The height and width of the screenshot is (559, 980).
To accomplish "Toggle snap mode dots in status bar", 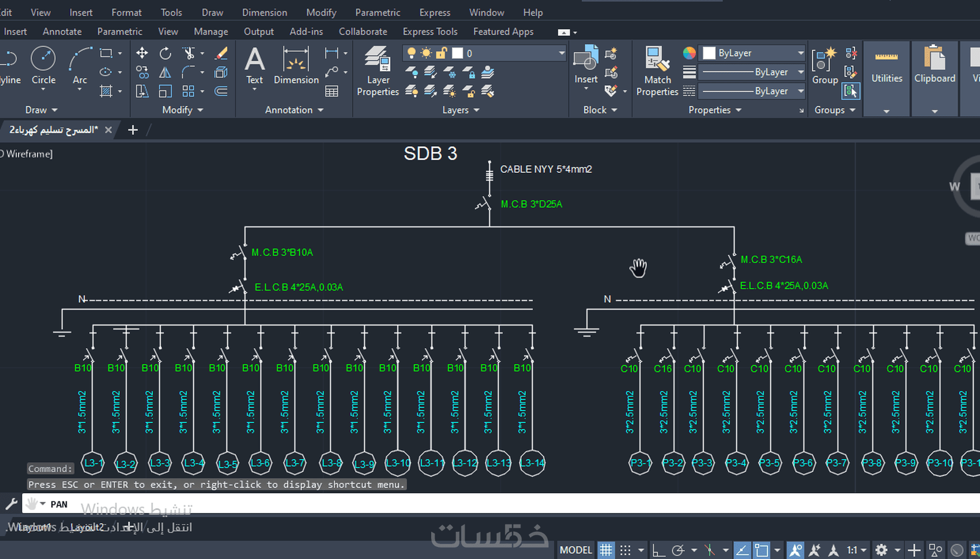I will click(x=625, y=550).
